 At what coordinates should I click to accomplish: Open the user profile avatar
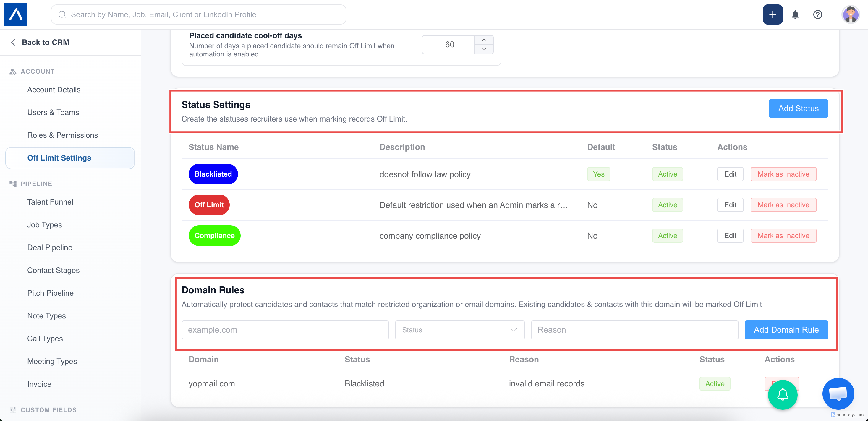click(851, 14)
